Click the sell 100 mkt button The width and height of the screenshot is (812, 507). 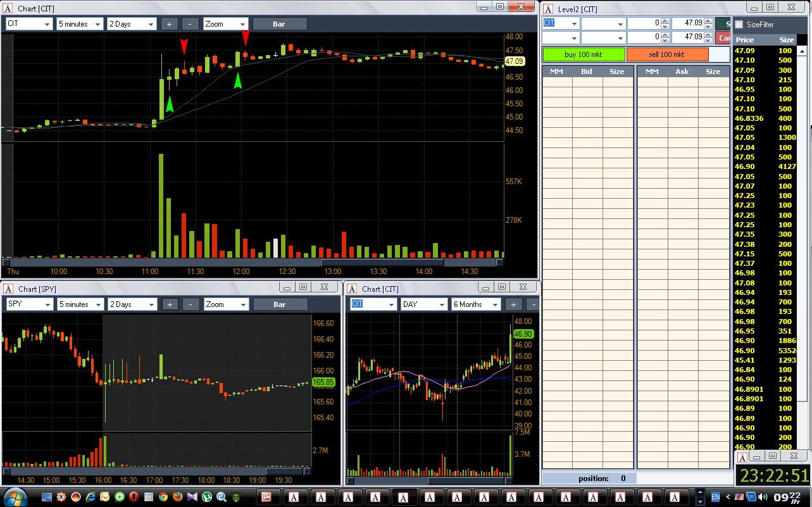667,54
